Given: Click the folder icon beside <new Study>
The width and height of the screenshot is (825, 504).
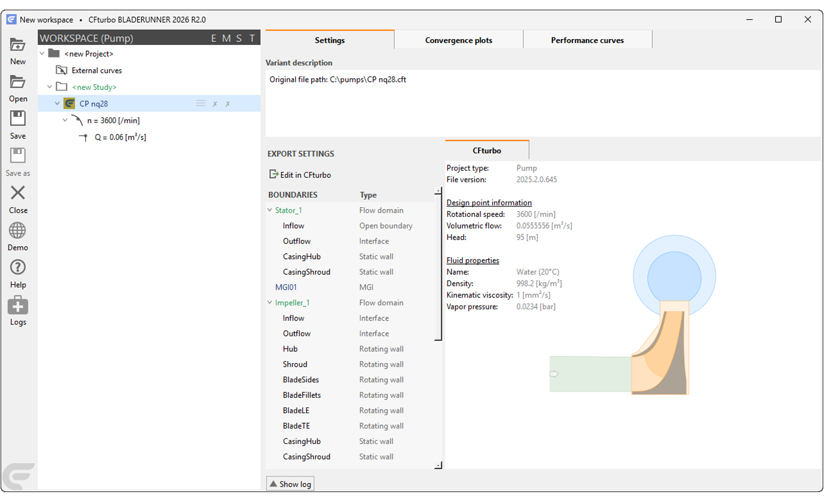Looking at the screenshot, I should coord(61,87).
